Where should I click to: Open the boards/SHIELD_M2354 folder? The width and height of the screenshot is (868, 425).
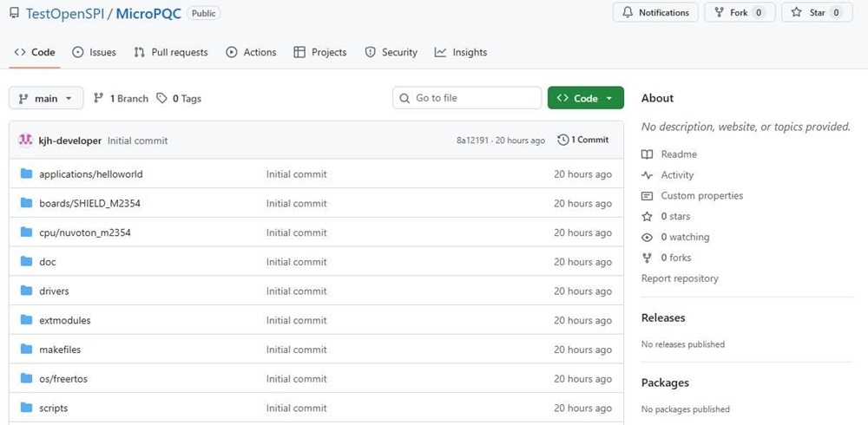coord(89,204)
